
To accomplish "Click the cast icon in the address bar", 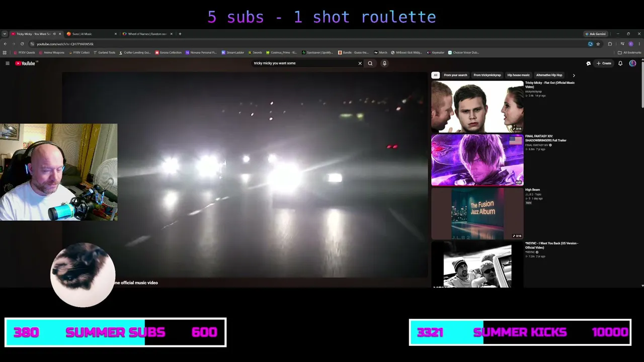I will [591, 44].
